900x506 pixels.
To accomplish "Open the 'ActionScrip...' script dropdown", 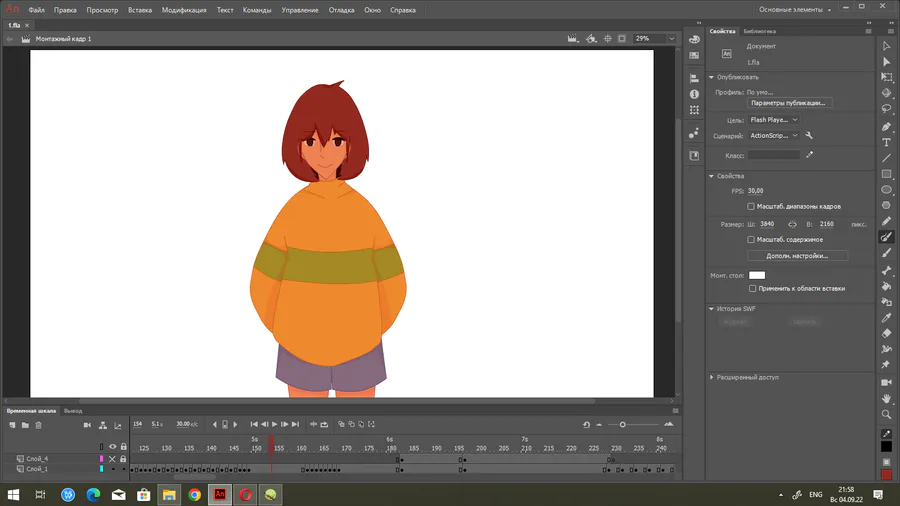I will (773, 136).
